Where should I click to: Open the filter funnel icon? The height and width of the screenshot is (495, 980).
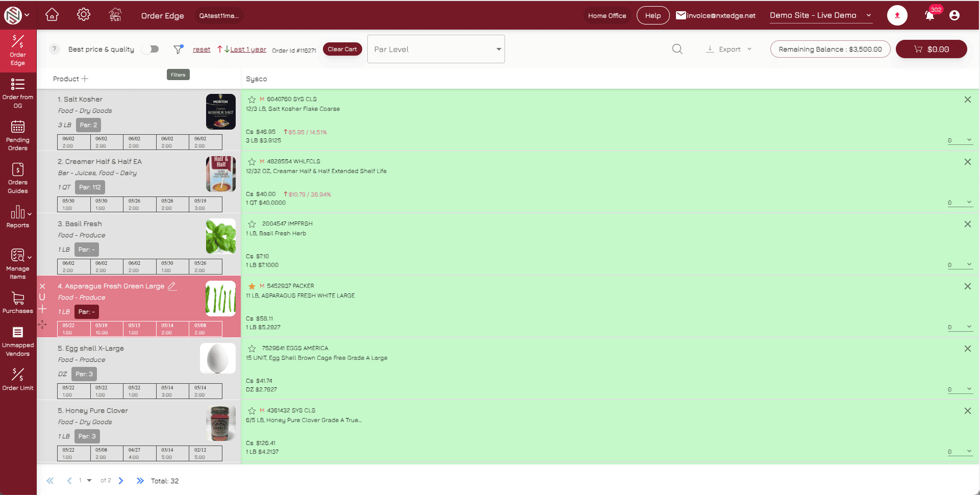pos(178,49)
